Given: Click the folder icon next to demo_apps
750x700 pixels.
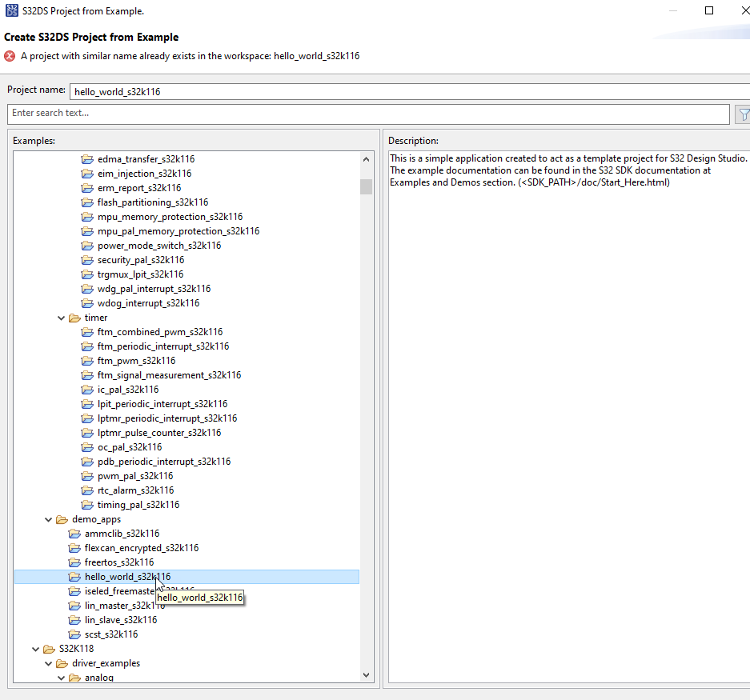Looking at the screenshot, I should click(62, 518).
